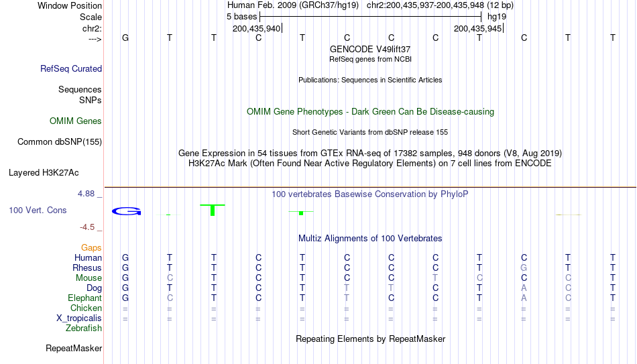
Task: Click the G base in the Mouse row
Action: coord(125,278)
